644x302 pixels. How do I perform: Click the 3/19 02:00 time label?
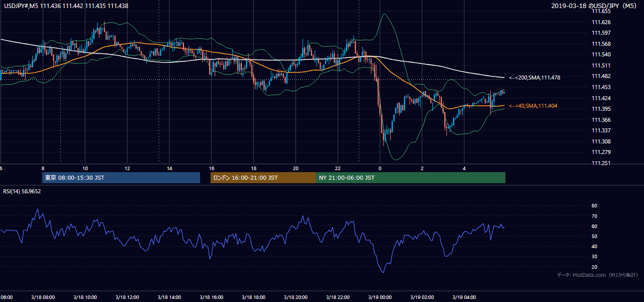(x=422, y=297)
